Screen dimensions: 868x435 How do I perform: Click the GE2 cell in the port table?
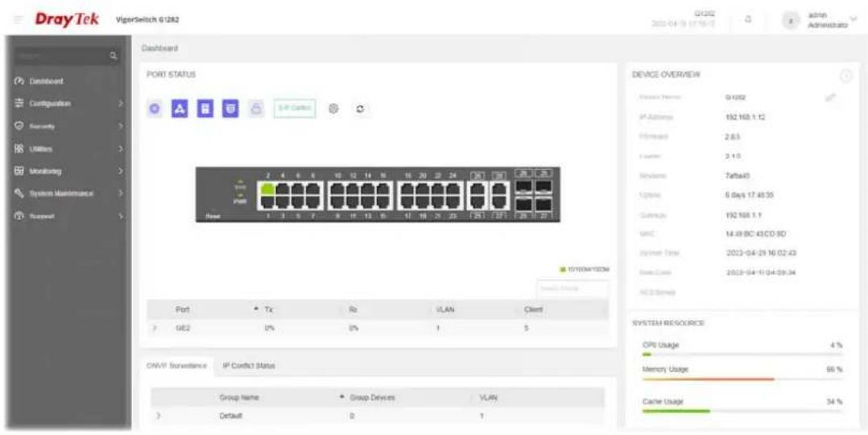(183, 328)
